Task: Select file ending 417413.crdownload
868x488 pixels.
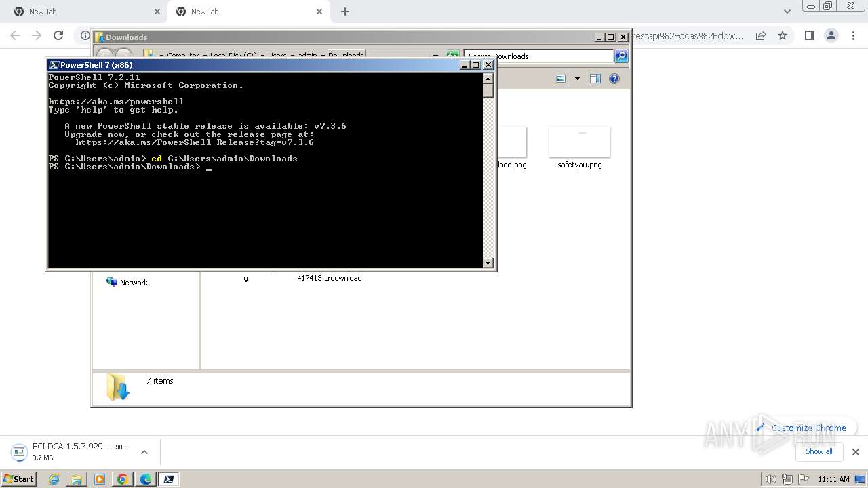Action: (330, 278)
